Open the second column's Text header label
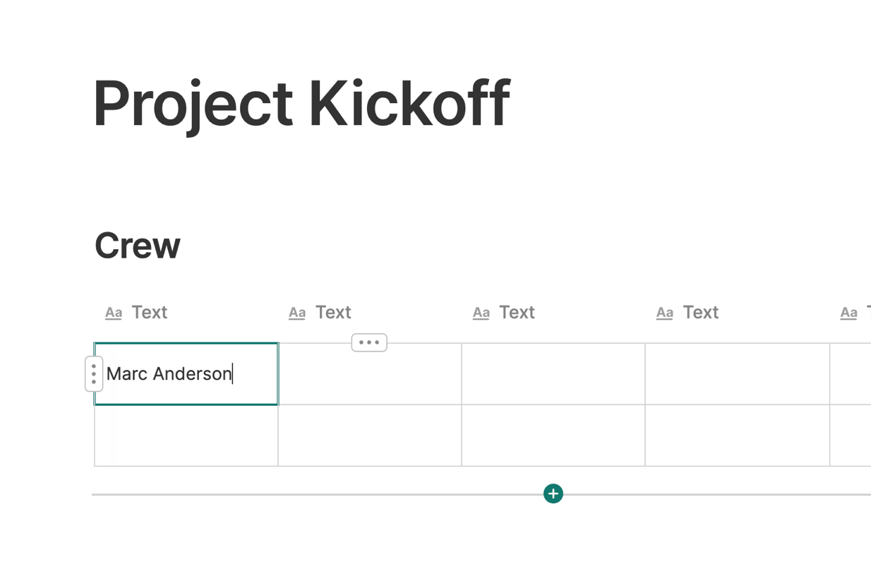Screen dimensions: 871x588 click(333, 313)
